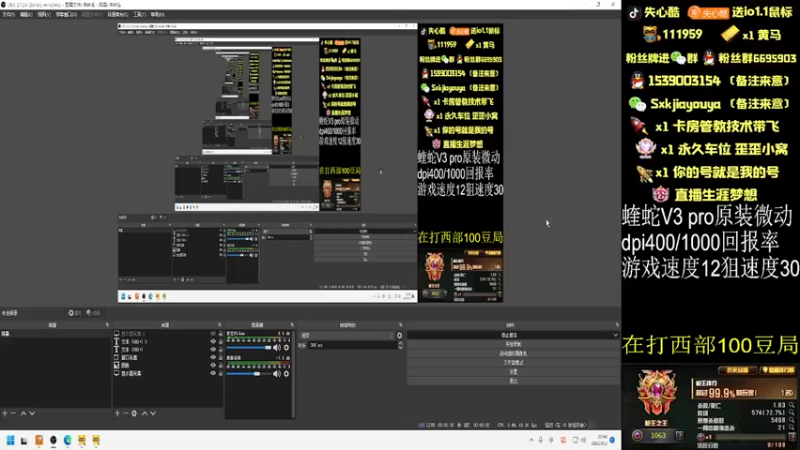Open the 淡变 transition type dropdown
Image resolution: width=800 pixels, height=450 pixels.
click(347, 335)
